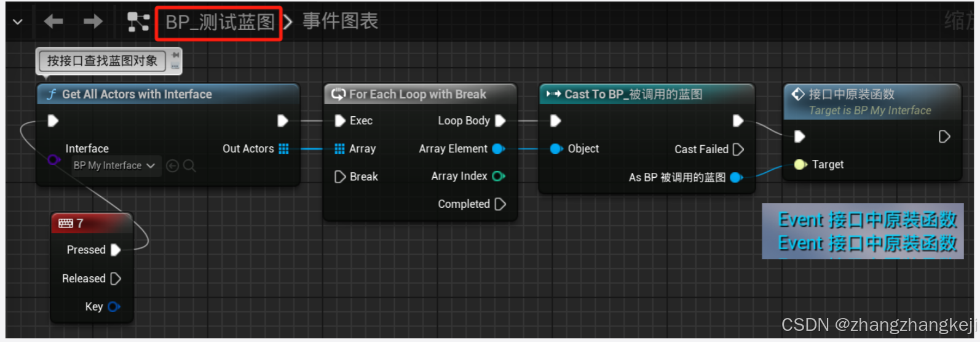Click the Object input pin on Cast node
Image resolution: width=980 pixels, height=342 pixels.
(x=556, y=148)
